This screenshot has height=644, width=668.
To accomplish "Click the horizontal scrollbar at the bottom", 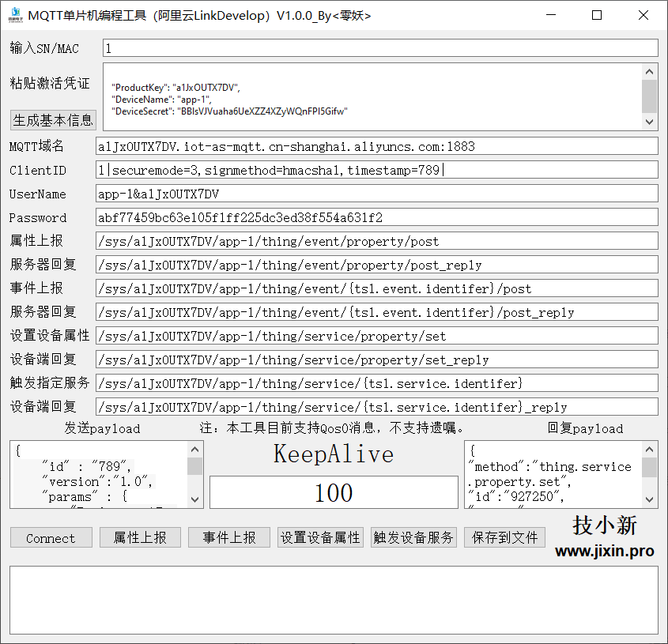I will (332, 639).
